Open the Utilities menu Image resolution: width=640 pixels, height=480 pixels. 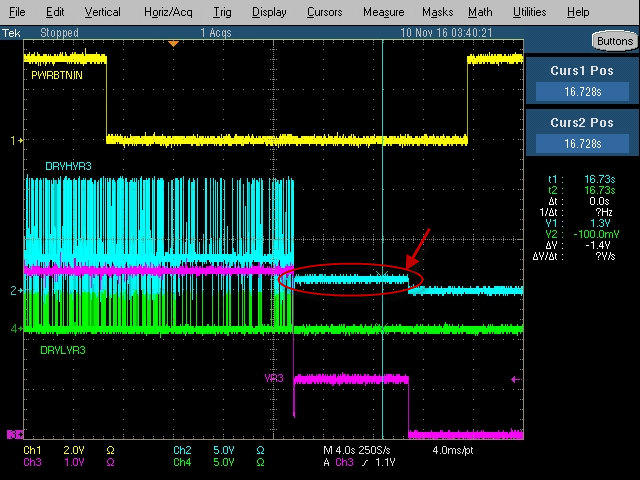coord(529,12)
